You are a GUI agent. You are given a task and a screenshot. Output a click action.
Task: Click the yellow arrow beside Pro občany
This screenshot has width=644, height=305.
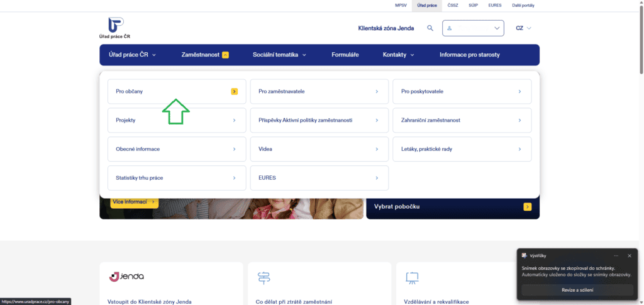point(234,92)
